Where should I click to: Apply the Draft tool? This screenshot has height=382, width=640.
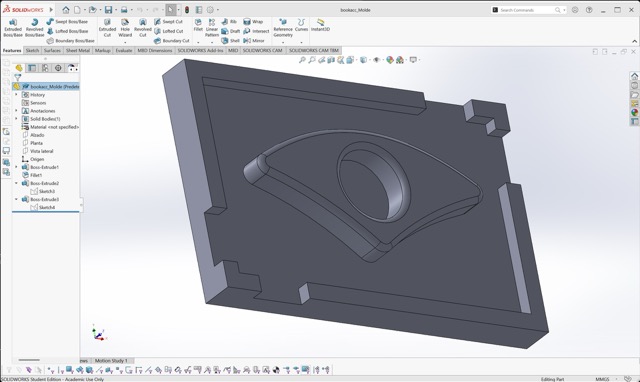point(230,31)
